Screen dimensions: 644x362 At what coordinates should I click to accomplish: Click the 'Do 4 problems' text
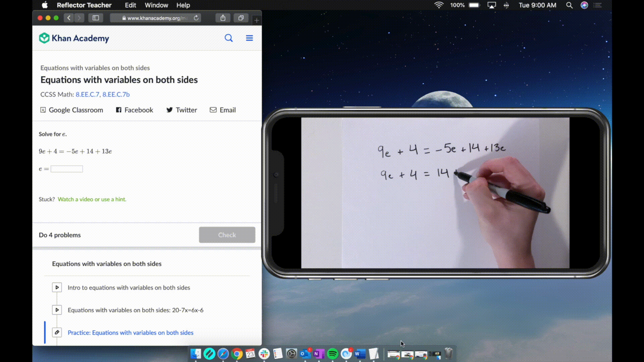[60, 235]
